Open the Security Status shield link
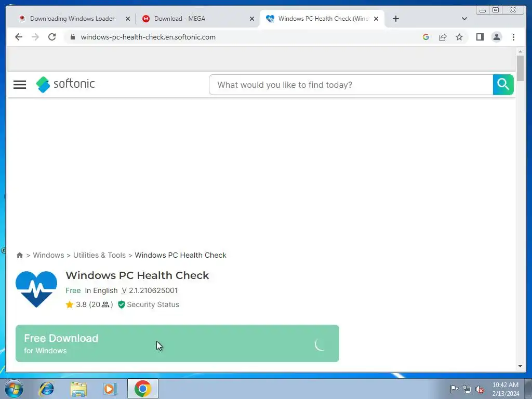 [x=149, y=304]
